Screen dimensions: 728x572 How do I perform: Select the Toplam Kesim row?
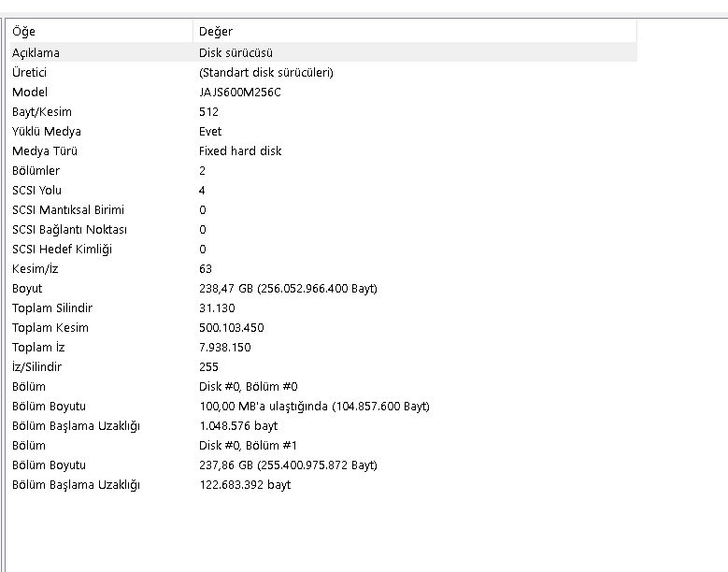(x=323, y=327)
